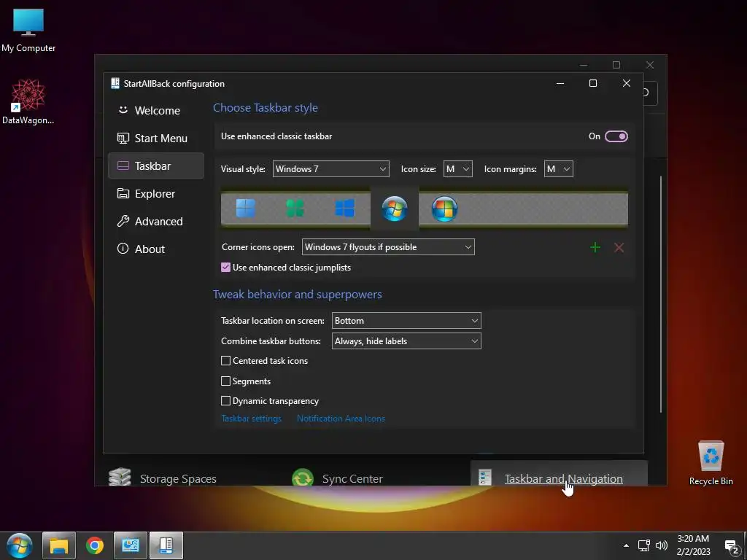
Task: Open the volume speaker tray icon
Action: [661, 545]
